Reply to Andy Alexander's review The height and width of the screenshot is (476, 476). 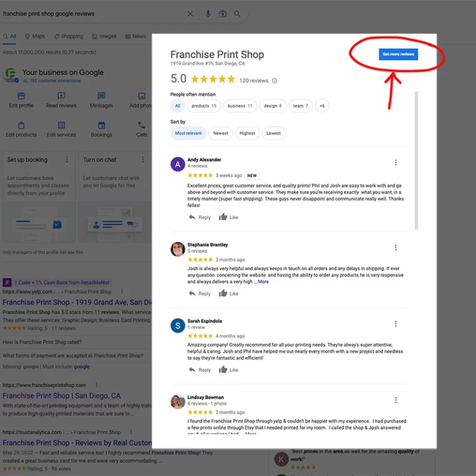(200, 217)
